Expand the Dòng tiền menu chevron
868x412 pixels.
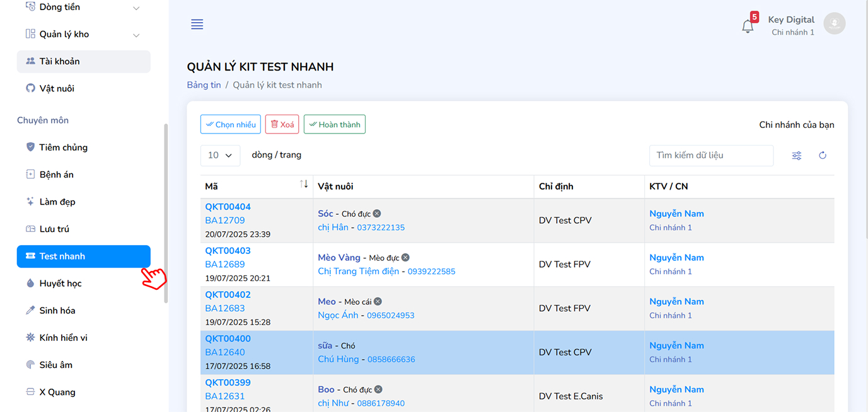[x=136, y=7]
